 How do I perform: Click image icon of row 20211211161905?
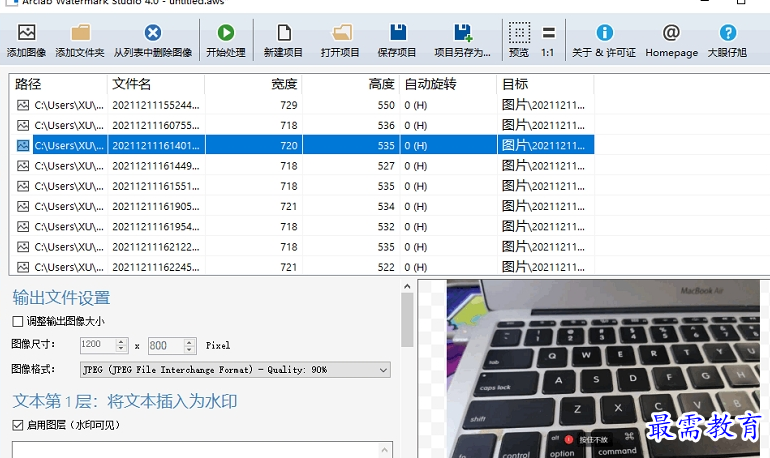point(23,206)
